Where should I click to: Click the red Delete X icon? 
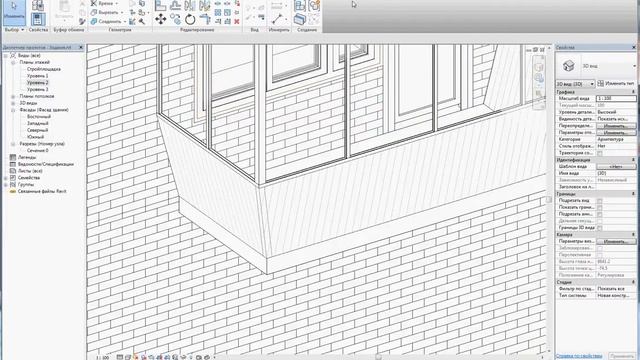(236, 21)
